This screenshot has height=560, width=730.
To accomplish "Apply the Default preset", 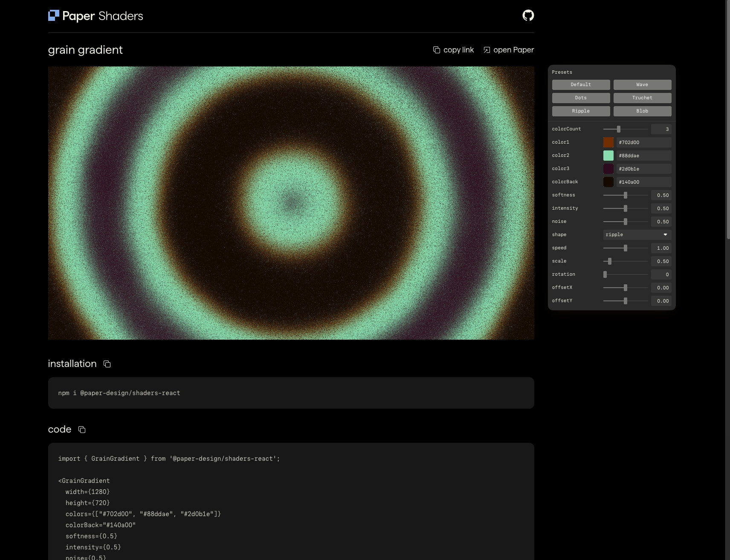I will pos(581,85).
